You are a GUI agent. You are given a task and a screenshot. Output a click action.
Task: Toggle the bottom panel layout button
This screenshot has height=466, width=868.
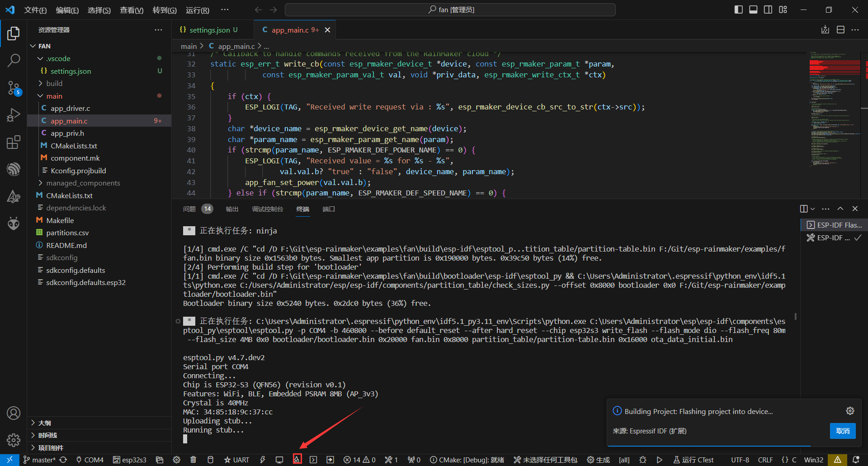(753, 10)
